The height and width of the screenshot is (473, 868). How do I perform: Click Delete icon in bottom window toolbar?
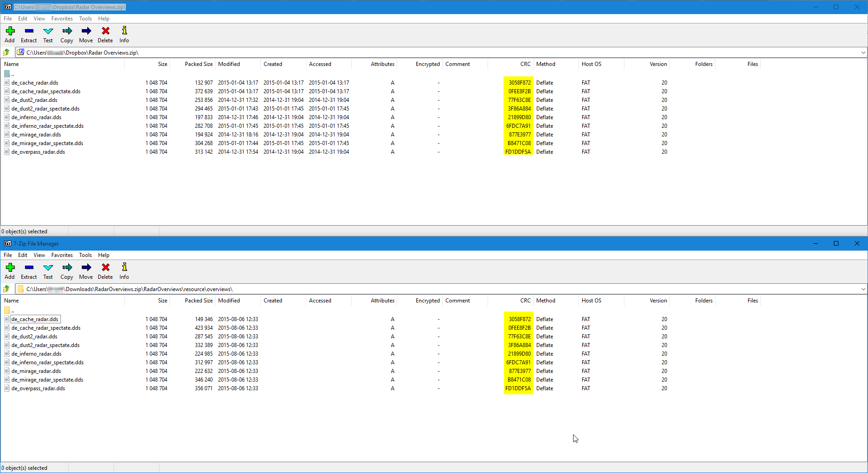105,267
